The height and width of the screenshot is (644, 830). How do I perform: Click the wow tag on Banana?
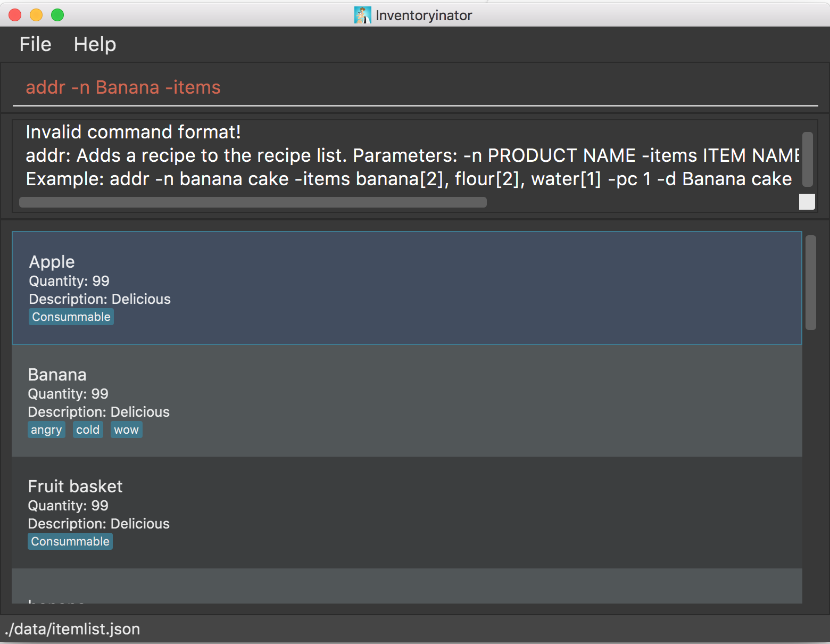[x=126, y=430]
